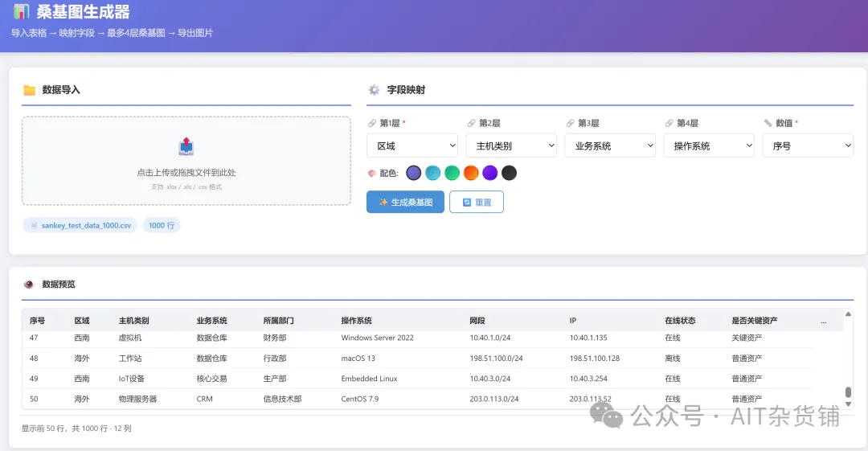Open the 第1层 dropdown showing 区域
The width and height of the screenshot is (868, 451).
pos(411,146)
